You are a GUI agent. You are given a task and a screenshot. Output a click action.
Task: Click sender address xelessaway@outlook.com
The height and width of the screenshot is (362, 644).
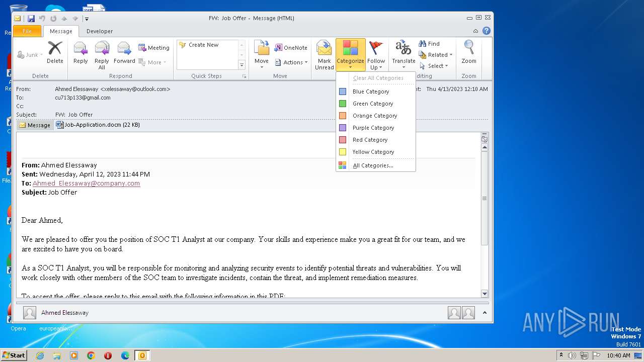click(135, 89)
